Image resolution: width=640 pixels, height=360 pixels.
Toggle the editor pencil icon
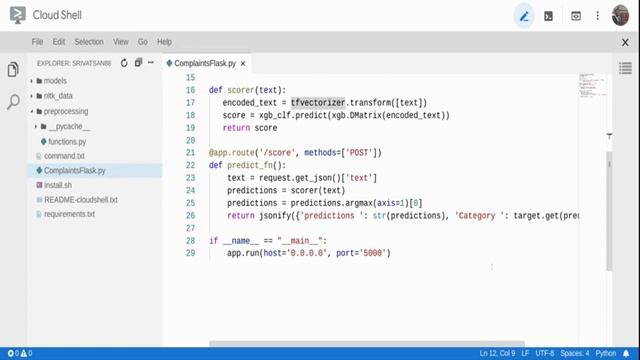coord(524,16)
